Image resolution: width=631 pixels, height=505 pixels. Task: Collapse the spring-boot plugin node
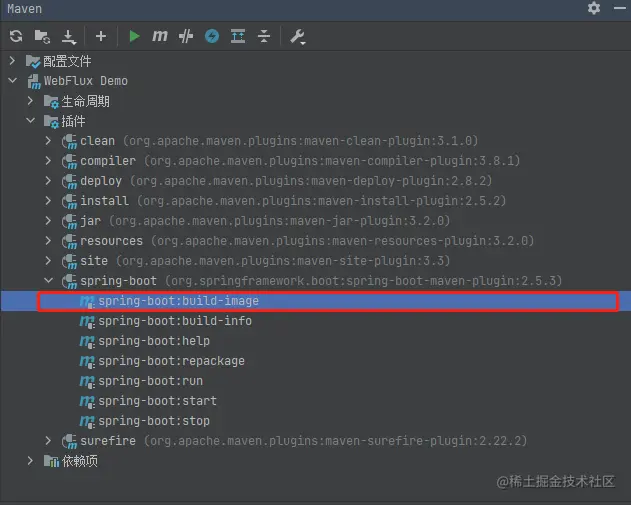coord(49,280)
